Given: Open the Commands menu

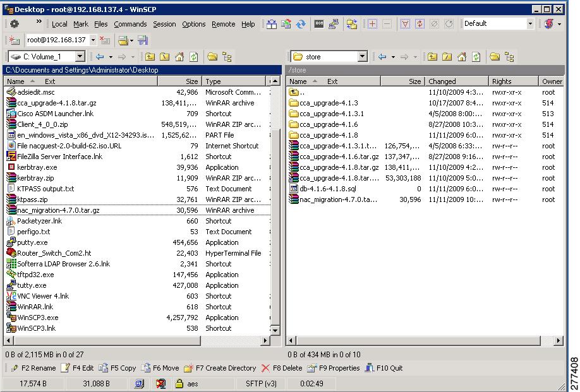Looking at the screenshot, I should pos(130,24).
